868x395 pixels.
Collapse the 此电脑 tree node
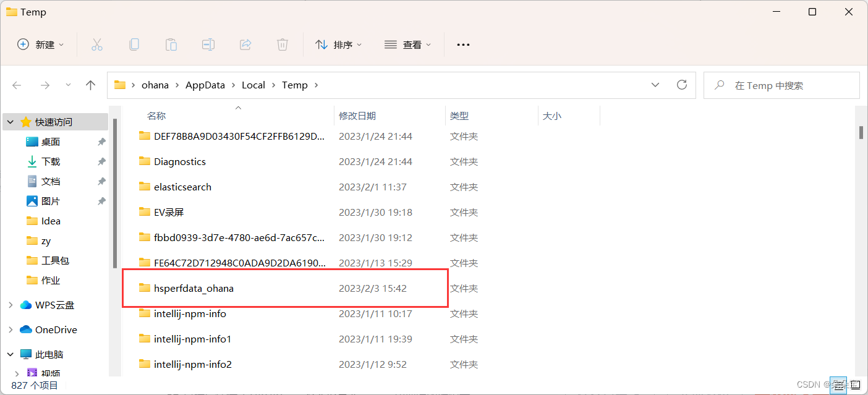(x=11, y=354)
